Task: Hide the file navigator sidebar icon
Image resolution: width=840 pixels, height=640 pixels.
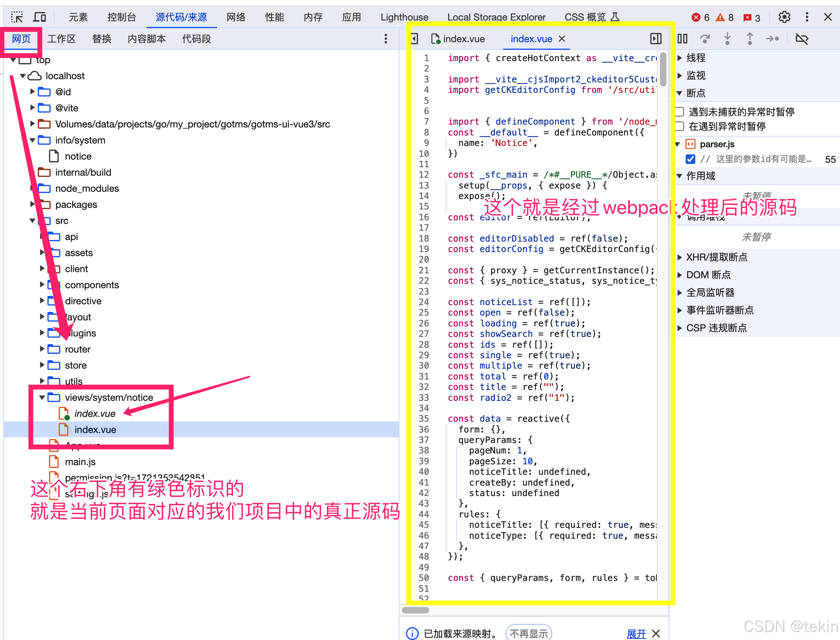Action: 415,39
